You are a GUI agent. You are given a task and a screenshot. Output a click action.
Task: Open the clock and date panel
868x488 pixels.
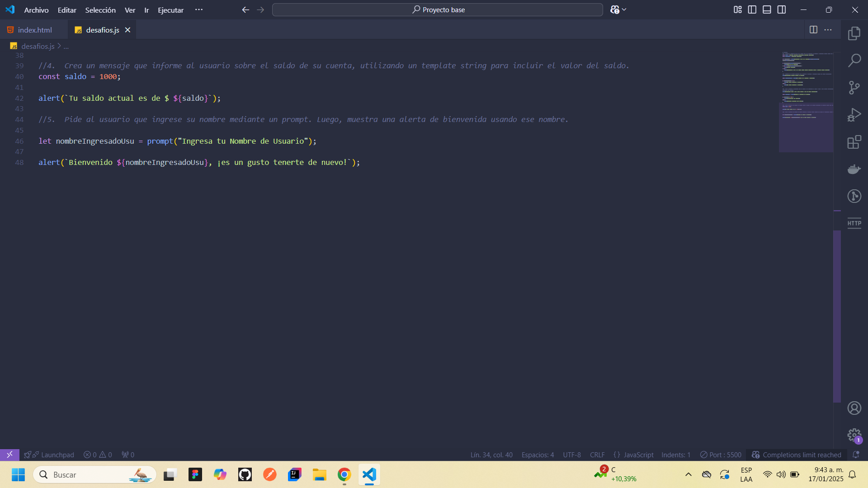(x=826, y=474)
